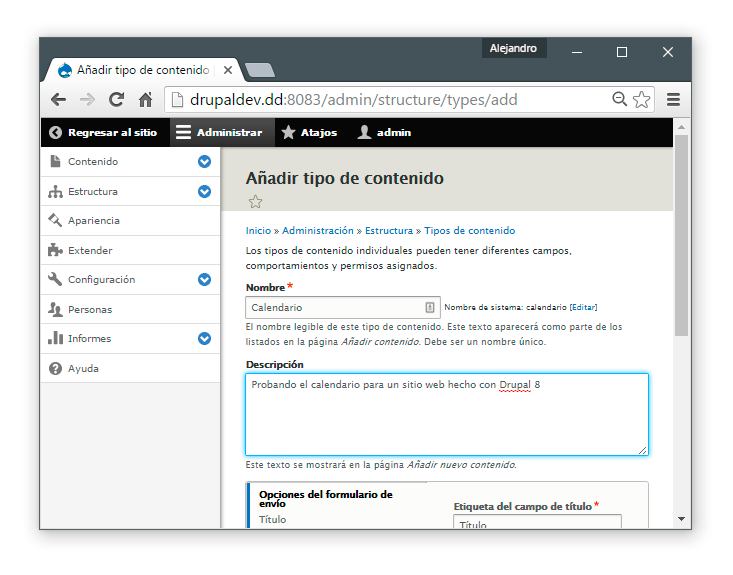The width and height of the screenshot is (733, 575).
Task: Click the Apariencia paintbrush icon
Action: point(55,220)
